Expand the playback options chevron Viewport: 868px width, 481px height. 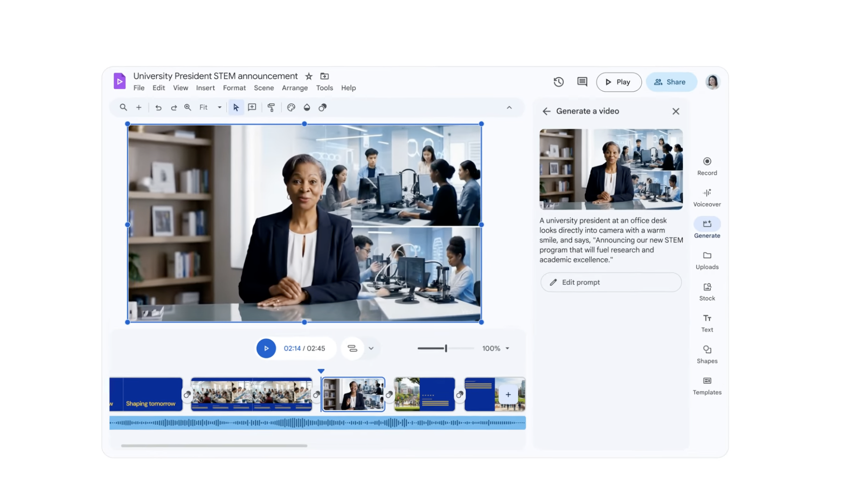tap(371, 348)
